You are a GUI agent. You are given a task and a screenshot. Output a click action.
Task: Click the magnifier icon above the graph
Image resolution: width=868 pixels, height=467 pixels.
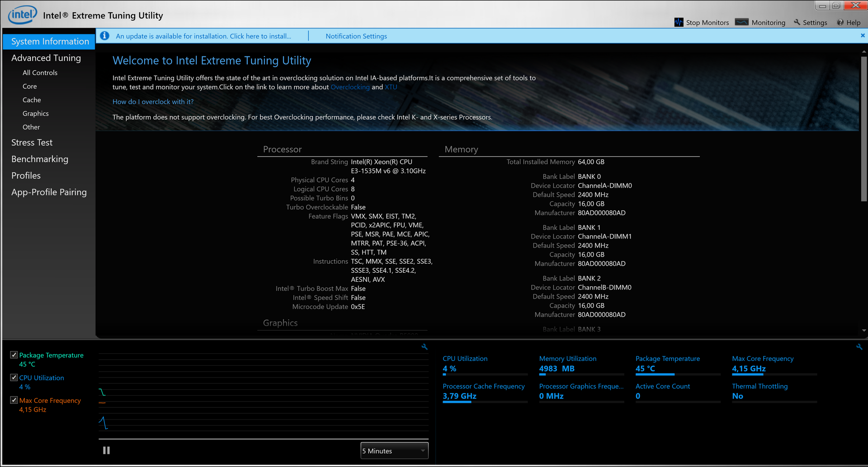point(424,346)
